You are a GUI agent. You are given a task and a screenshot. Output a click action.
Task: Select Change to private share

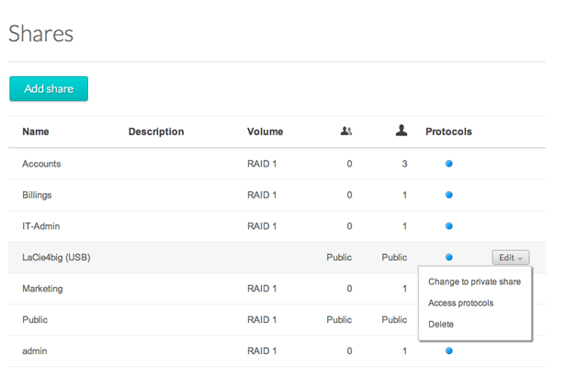(x=474, y=281)
